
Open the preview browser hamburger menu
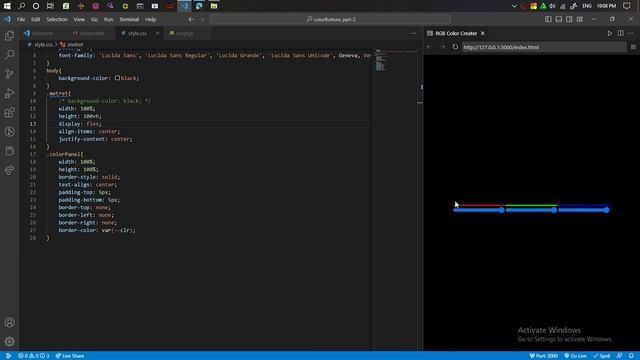coord(633,47)
